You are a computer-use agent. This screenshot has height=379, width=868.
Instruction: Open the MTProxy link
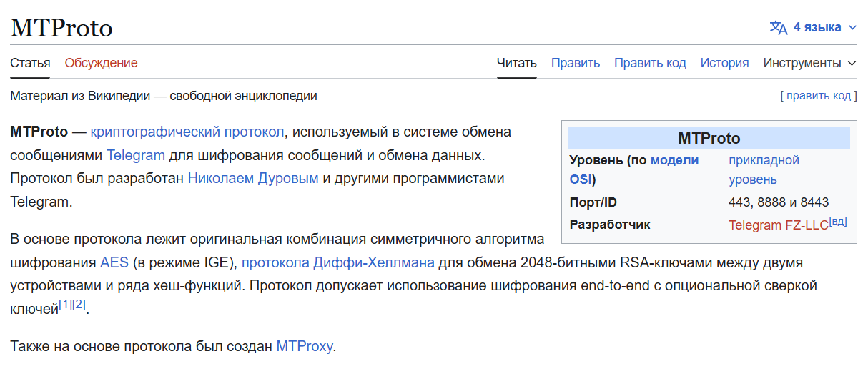pyautogui.click(x=305, y=347)
